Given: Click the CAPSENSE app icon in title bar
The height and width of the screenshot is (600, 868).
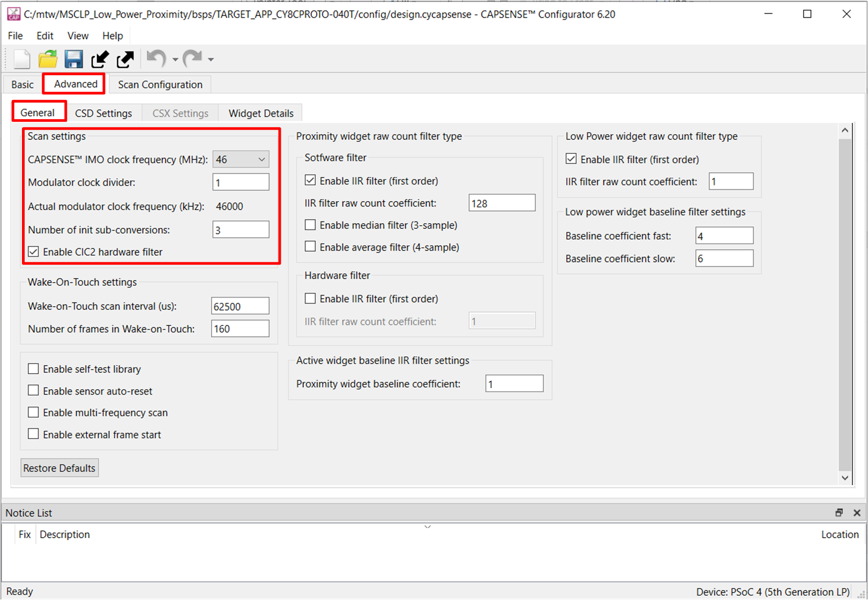Looking at the screenshot, I should coord(13,14).
